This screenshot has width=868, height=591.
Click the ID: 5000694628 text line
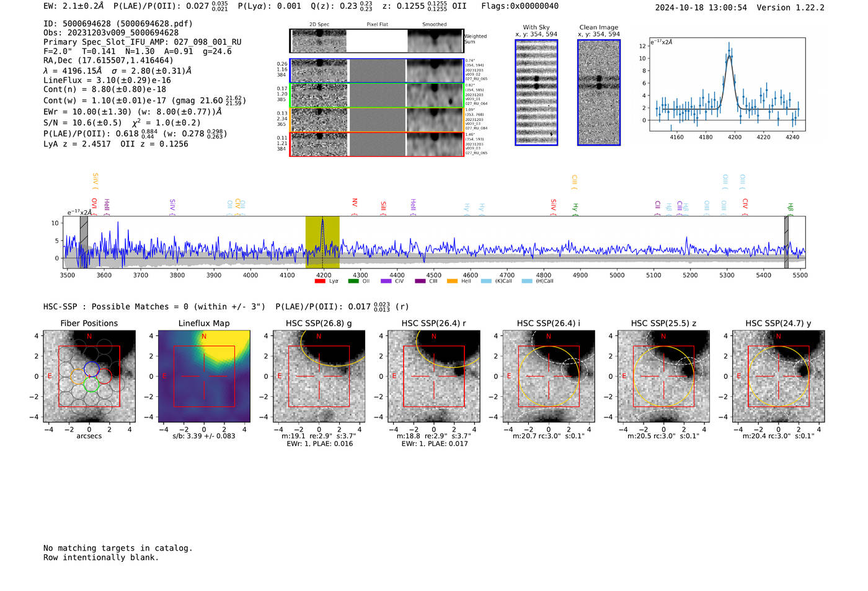(118, 24)
